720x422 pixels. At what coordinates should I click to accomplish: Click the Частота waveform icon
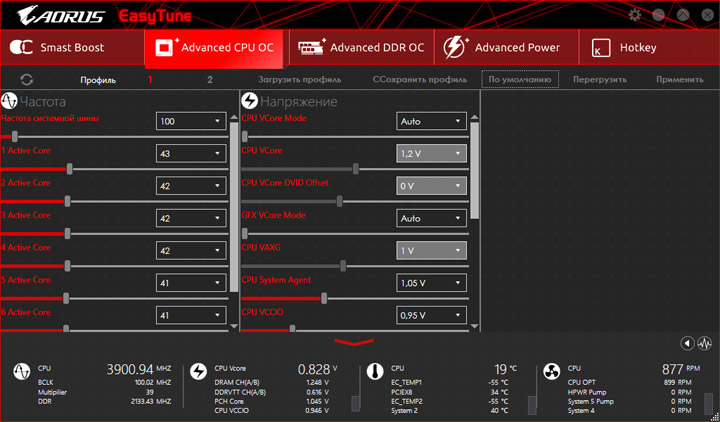pos(9,101)
